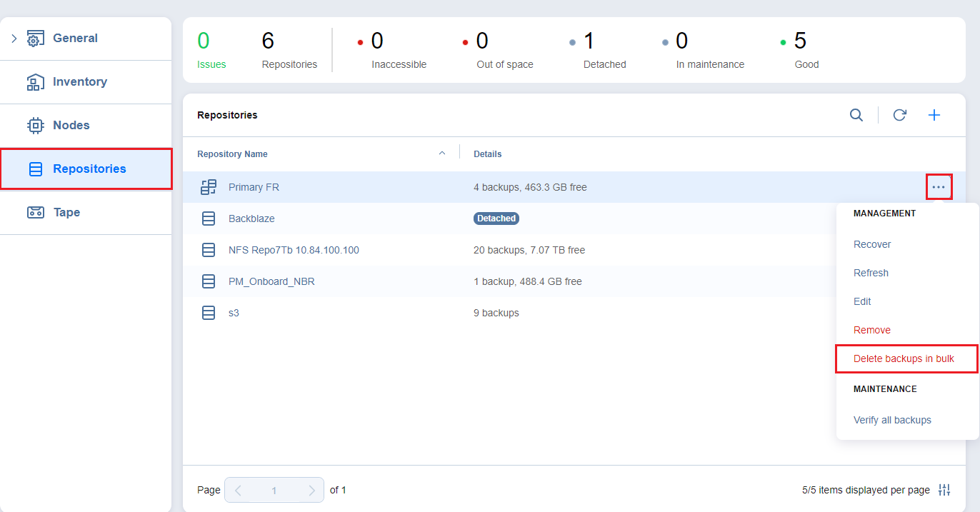Click the Backblaze repository icon
This screenshot has height=512, width=980.
point(209,219)
